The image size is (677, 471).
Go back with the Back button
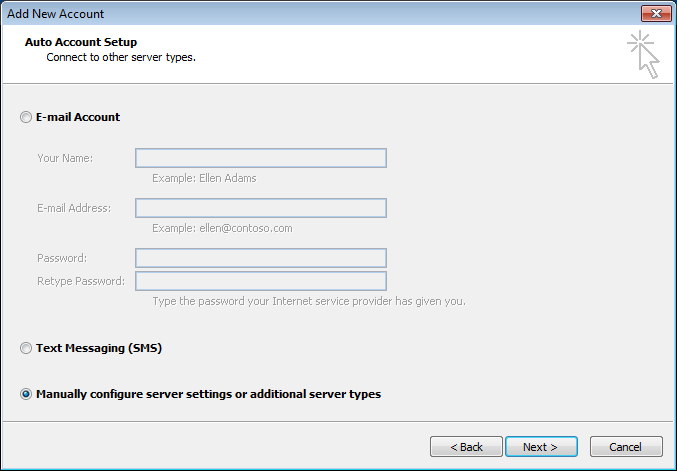466,447
